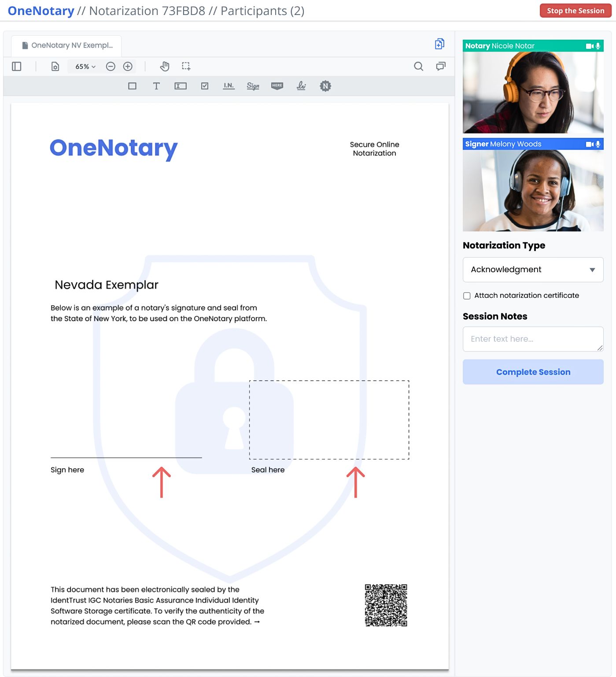Click the OneNotary header logo link

point(41,11)
